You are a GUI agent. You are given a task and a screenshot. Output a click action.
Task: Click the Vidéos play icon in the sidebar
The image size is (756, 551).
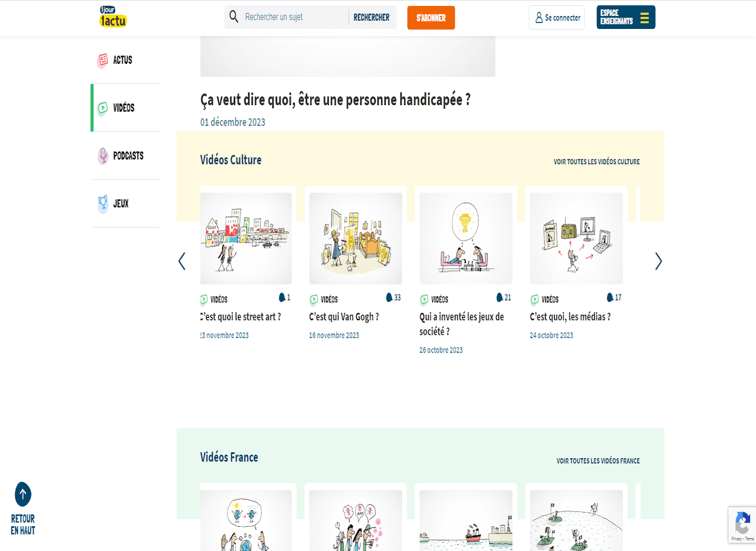pyautogui.click(x=103, y=108)
